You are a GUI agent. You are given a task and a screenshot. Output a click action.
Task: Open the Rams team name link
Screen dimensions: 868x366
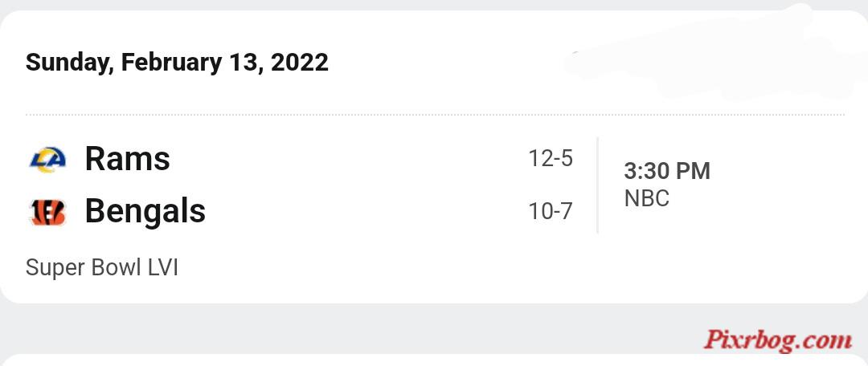127,159
